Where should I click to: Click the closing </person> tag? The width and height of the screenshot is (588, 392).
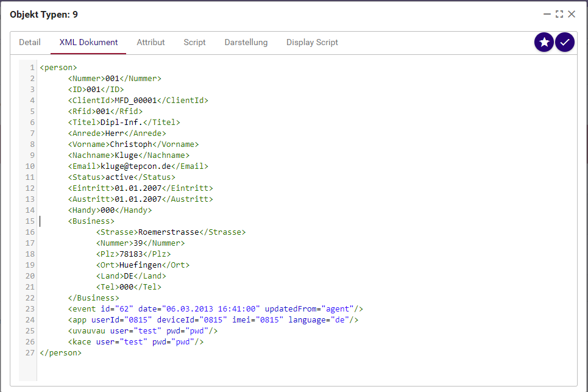[x=61, y=353]
